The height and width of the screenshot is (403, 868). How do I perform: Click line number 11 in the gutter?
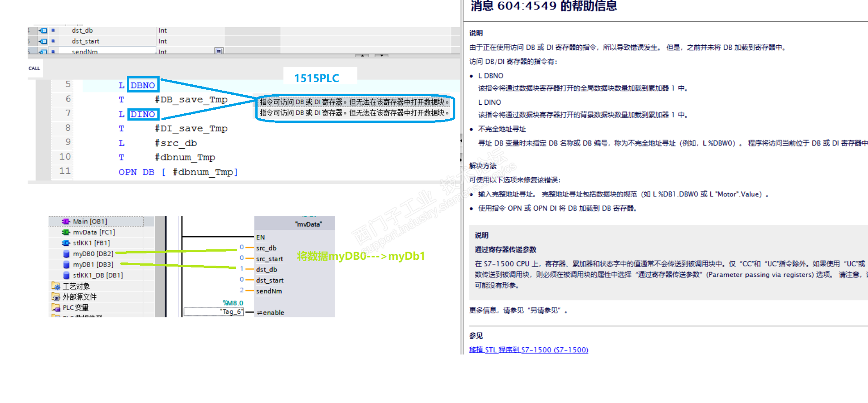(65, 171)
